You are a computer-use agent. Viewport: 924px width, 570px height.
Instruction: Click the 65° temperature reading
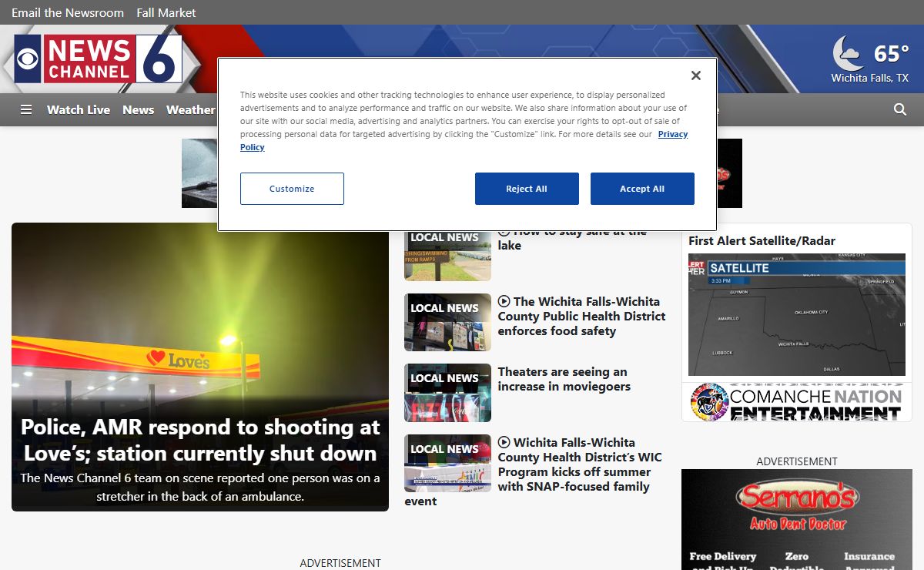892,53
